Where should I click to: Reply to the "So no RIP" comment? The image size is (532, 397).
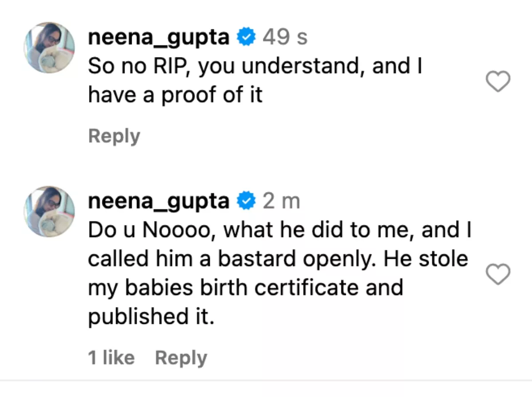tap(114, 136)
